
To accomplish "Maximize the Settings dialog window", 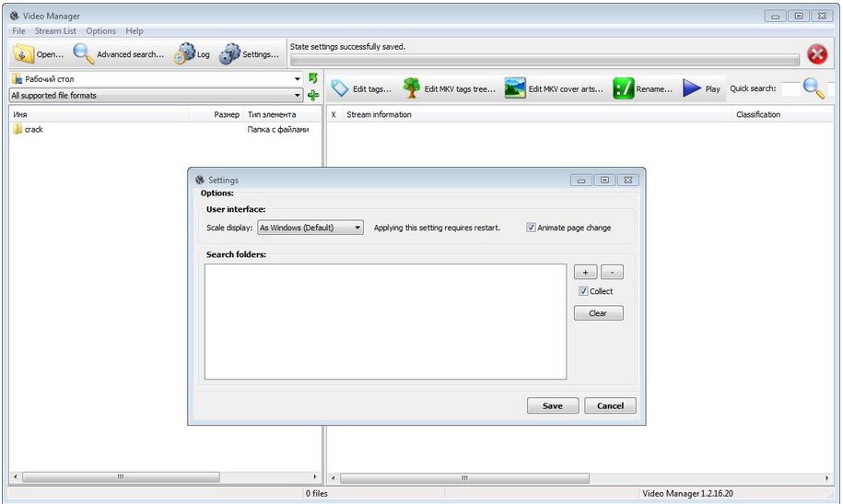I will point(604,181).
